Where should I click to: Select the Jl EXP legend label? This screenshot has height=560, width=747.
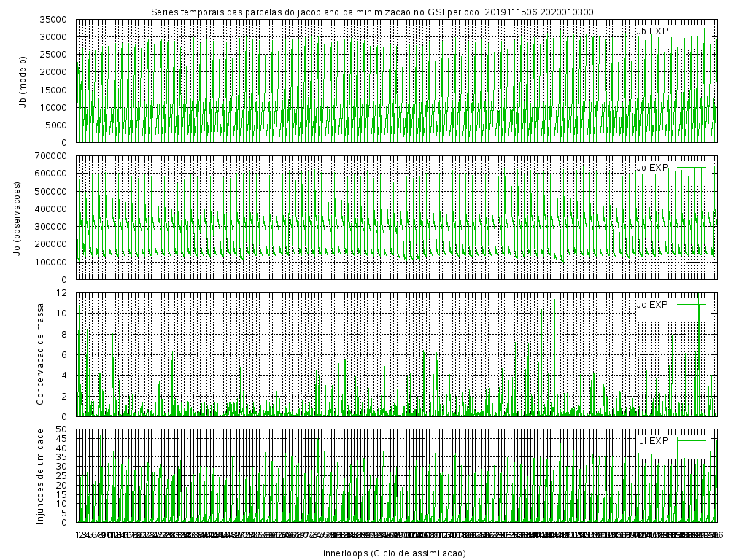tap(654, 440)
